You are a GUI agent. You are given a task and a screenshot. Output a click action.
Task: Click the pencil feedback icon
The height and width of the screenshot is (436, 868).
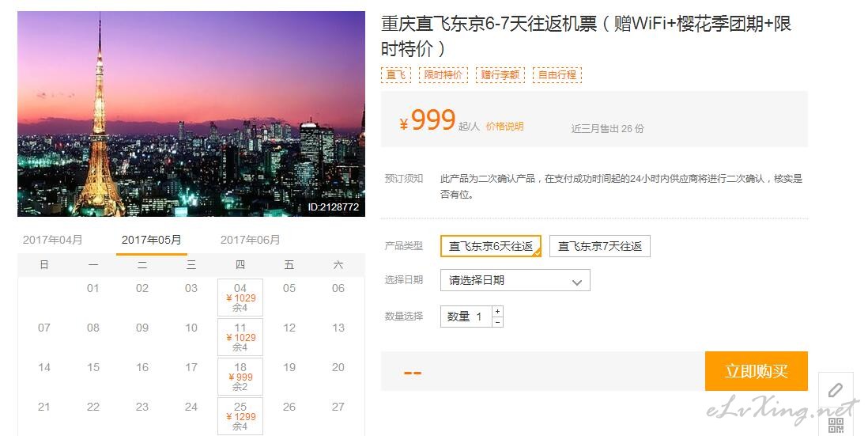coord(835,391)
